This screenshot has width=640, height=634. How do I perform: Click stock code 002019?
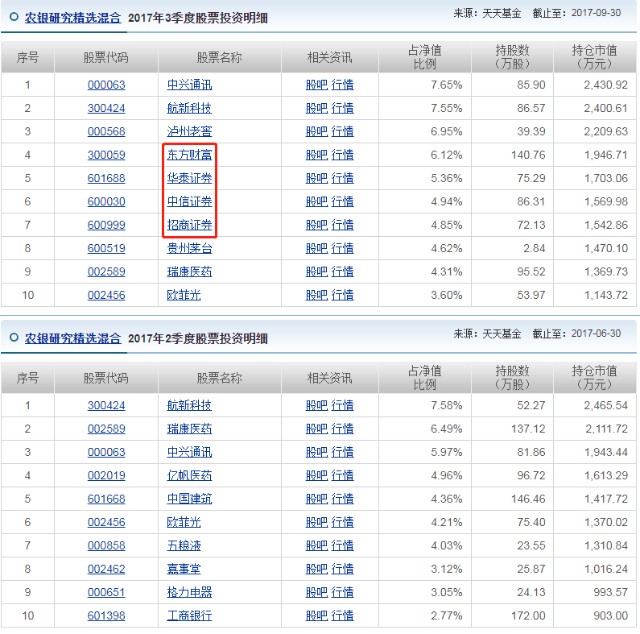pos(106,476)
